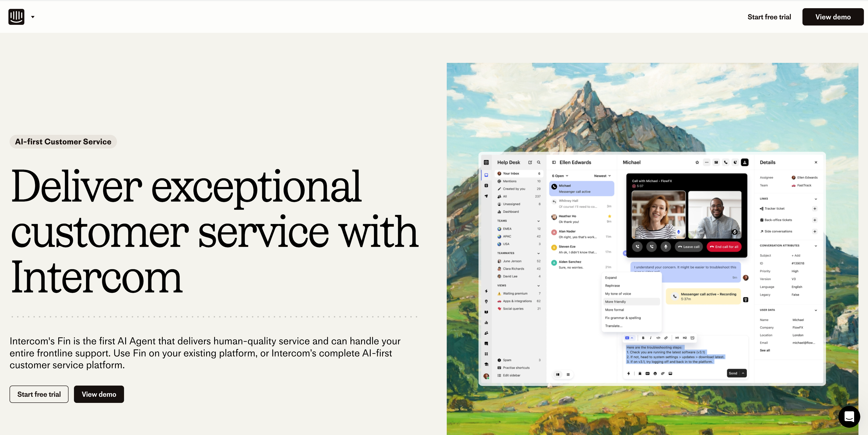
Task: Open the '6 Open' filter dropdown
Action: 560,176
